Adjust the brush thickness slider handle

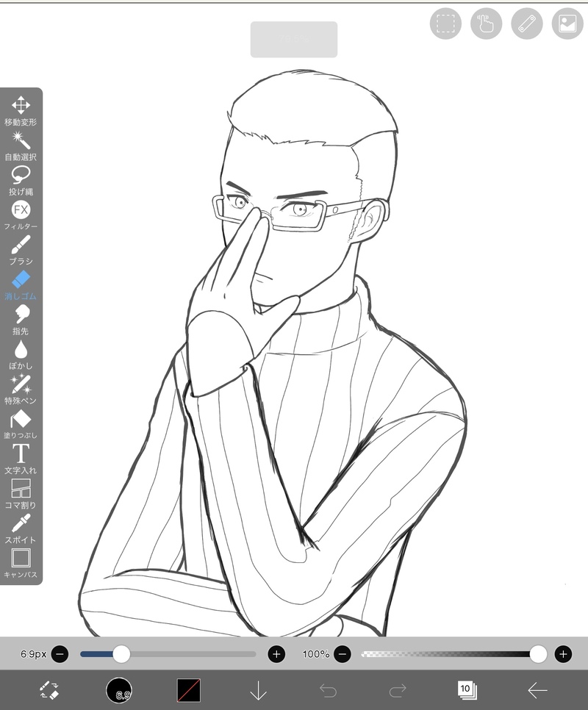121,654
